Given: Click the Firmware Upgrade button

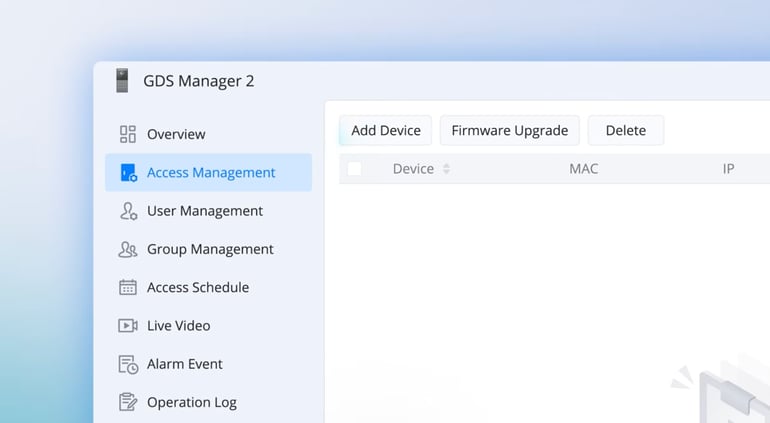Looking at the screenshot, I should [x=510, y=130].
